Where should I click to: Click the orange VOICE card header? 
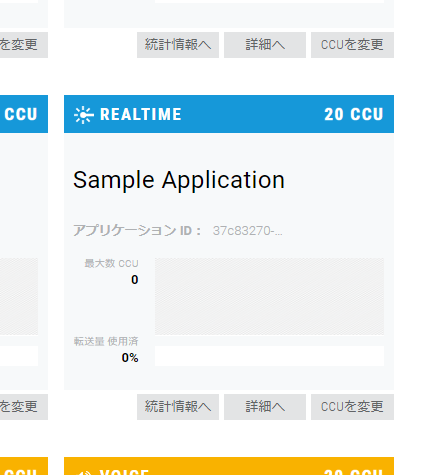pos(229,466)
